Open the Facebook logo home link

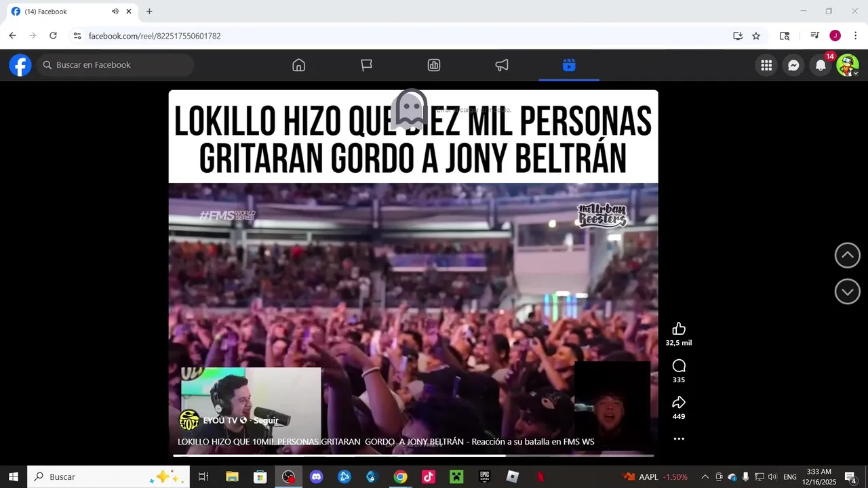click(x=20, y=65)
